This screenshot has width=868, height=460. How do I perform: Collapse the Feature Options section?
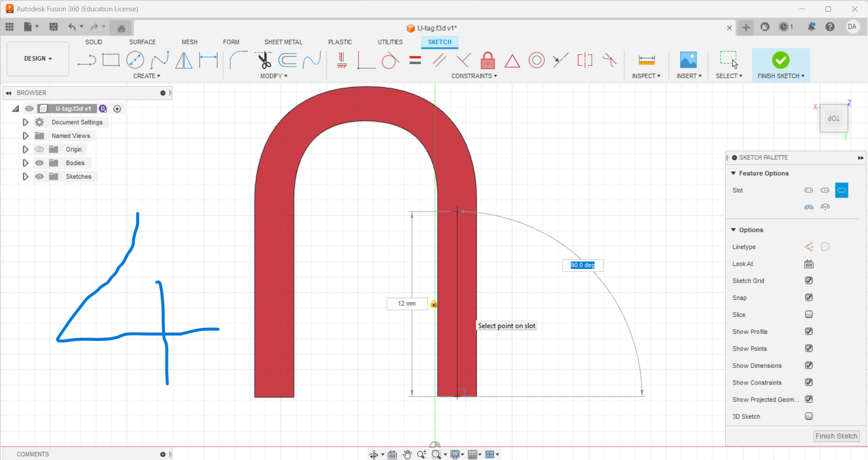click(734, 173)
